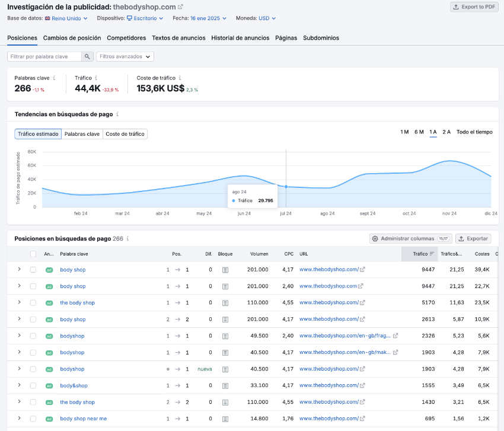Open external link icon after en-gb/frag... URL

pyautogui.click(x=395, y=336)
